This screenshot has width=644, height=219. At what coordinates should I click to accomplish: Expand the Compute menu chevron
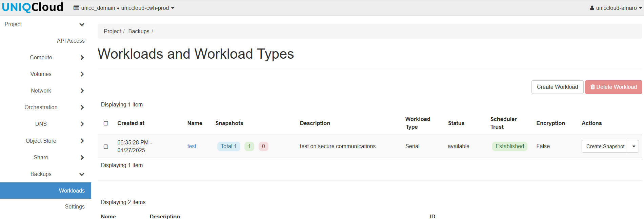click(82, 58)
